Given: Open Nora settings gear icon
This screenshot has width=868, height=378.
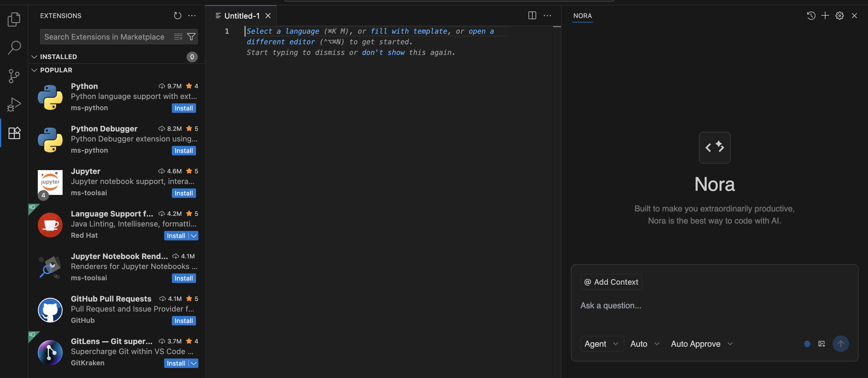Looking at the screenshot, I should (839, 16).
